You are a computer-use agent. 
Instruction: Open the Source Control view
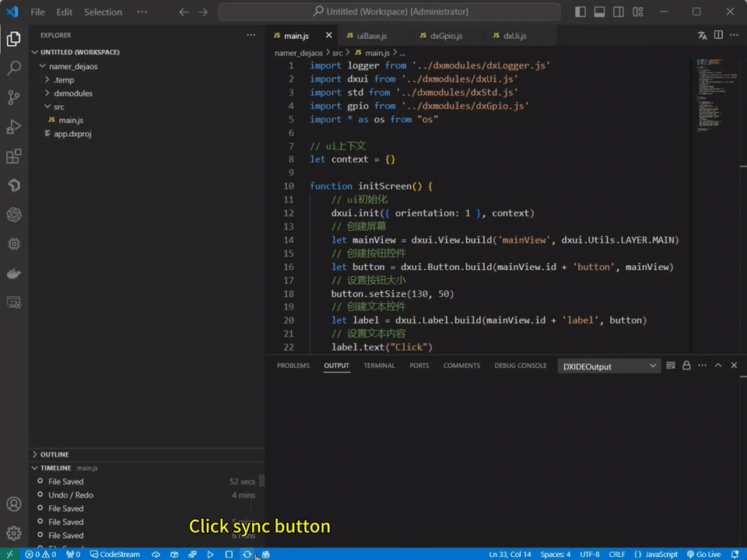click(14, 98)
